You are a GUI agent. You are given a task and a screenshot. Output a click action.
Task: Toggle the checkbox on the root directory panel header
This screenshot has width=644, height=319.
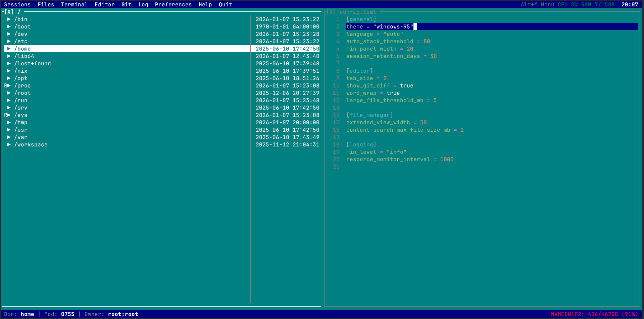[9, 12]
